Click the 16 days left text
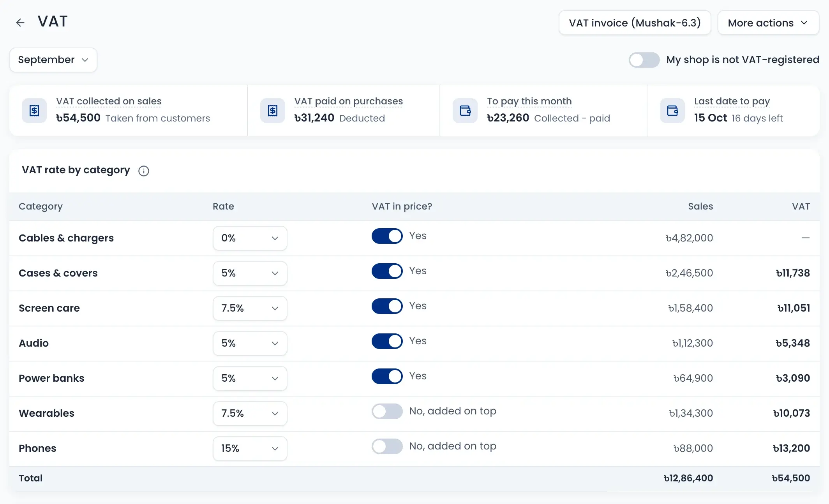The height and width of the screenshot is (504, 829). tap(757, 118)
